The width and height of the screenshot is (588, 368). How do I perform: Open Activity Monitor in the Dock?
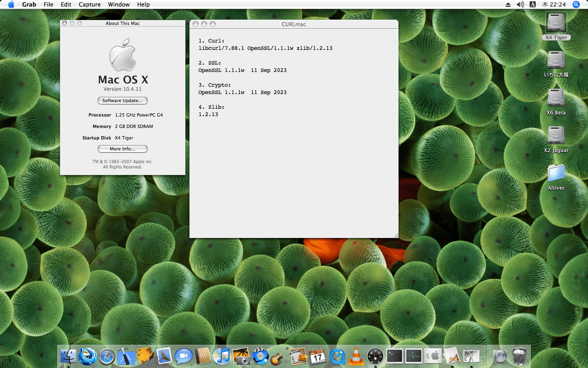pos(414,357)
